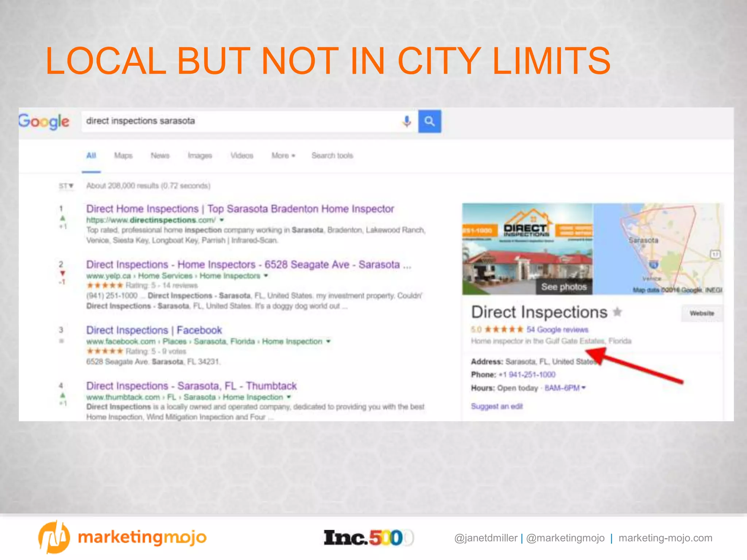This screenshot has height=560, width=747.
Task: Click the 5-star rating on the Facebook result
Action: [105, 351]
